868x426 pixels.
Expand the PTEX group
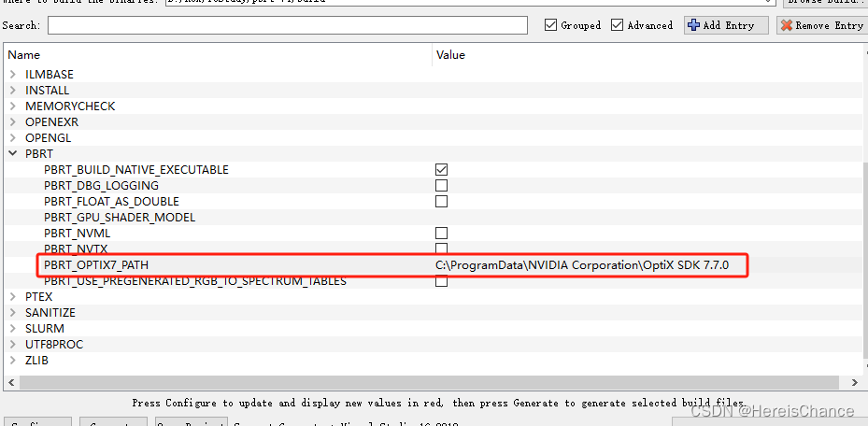click(x=13, y=297)
